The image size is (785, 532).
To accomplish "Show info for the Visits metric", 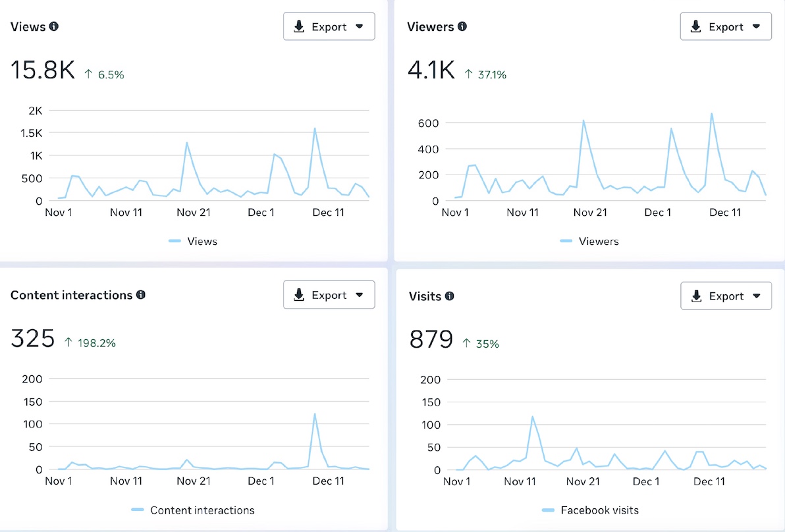I will click(450, 296).
